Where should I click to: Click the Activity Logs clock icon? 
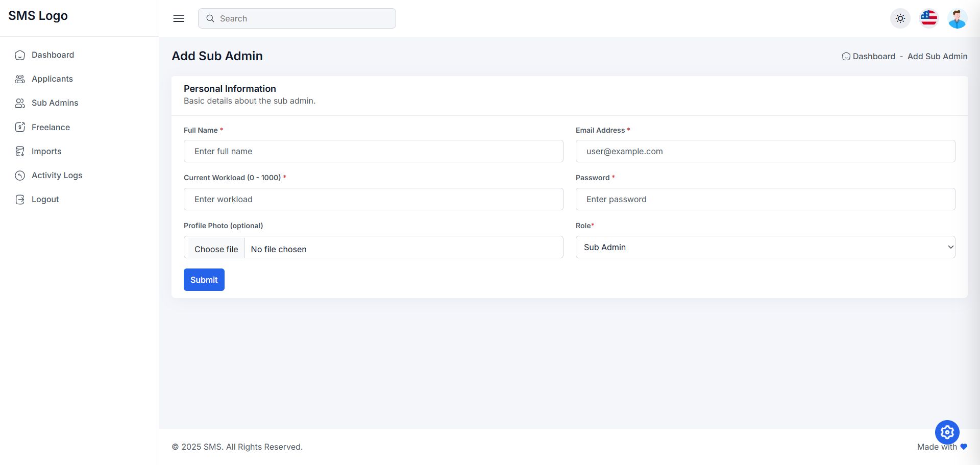pos(20,176)
